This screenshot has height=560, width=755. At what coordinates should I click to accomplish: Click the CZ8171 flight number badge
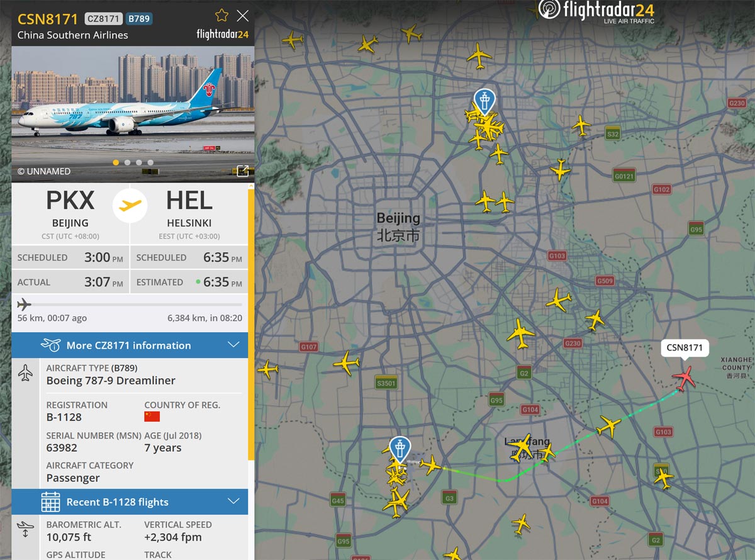[103, 18]
